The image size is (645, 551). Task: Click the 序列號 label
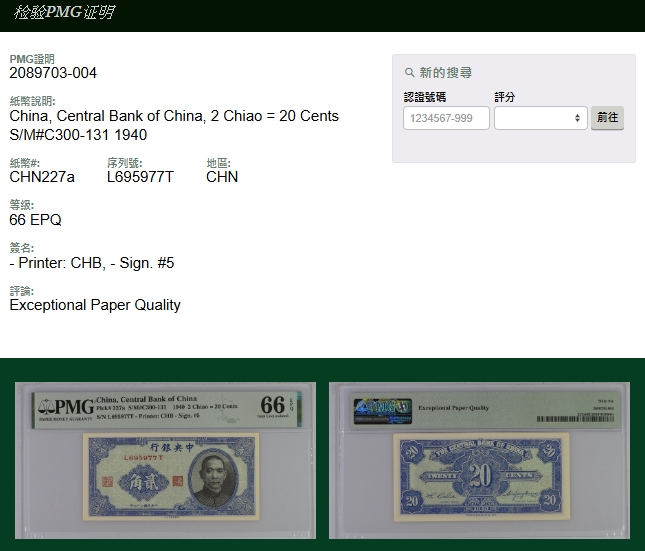click(124, 163)
